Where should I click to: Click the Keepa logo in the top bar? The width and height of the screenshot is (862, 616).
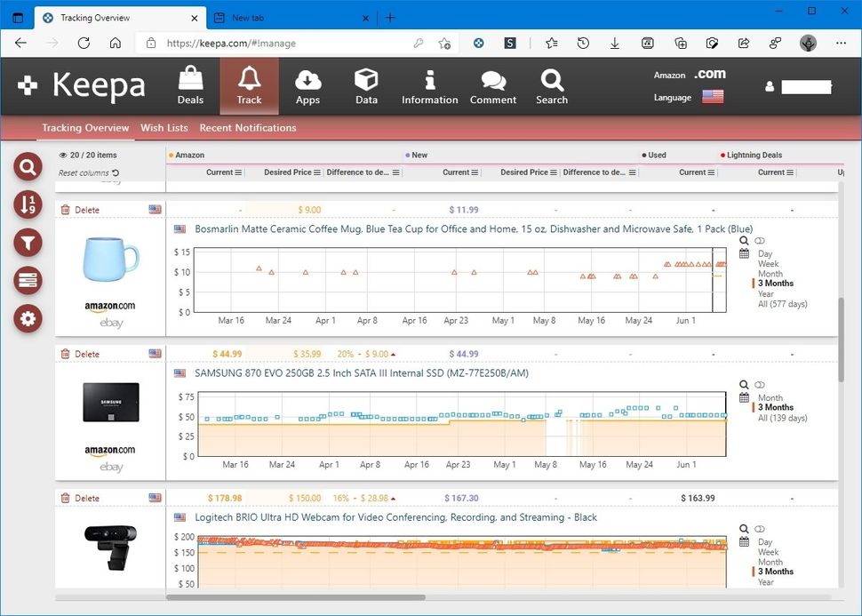[84, 84]
